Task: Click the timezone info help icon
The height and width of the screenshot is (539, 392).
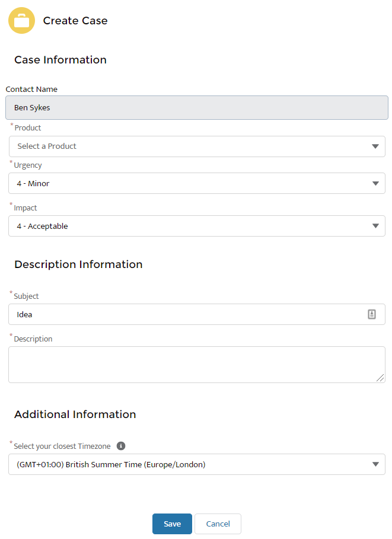Action: (121, 446)
